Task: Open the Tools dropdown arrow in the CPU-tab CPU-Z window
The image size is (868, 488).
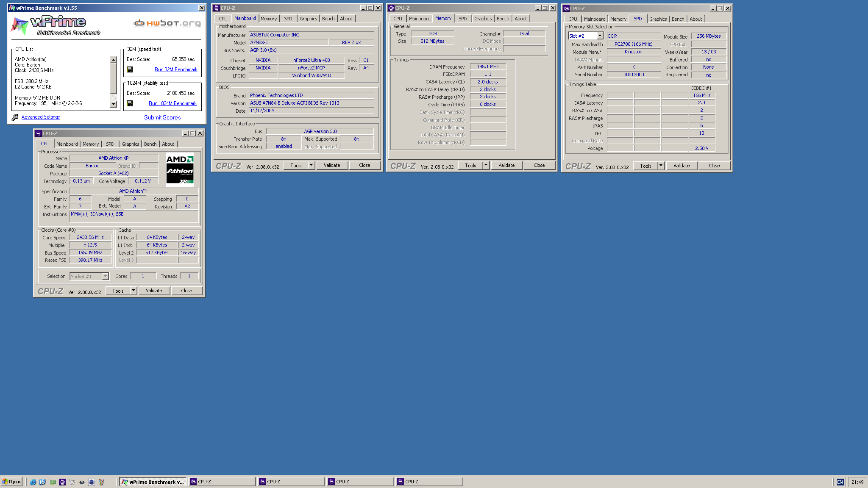Action: click(134, 291)
